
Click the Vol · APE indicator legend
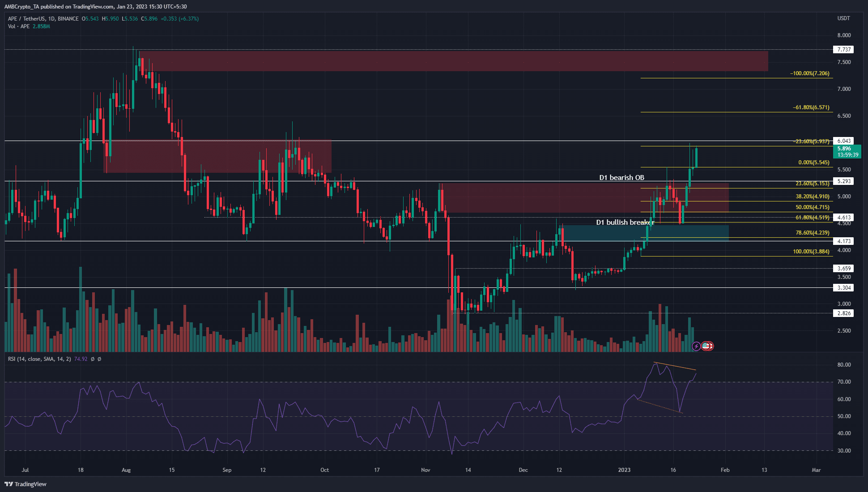[29, 26]
